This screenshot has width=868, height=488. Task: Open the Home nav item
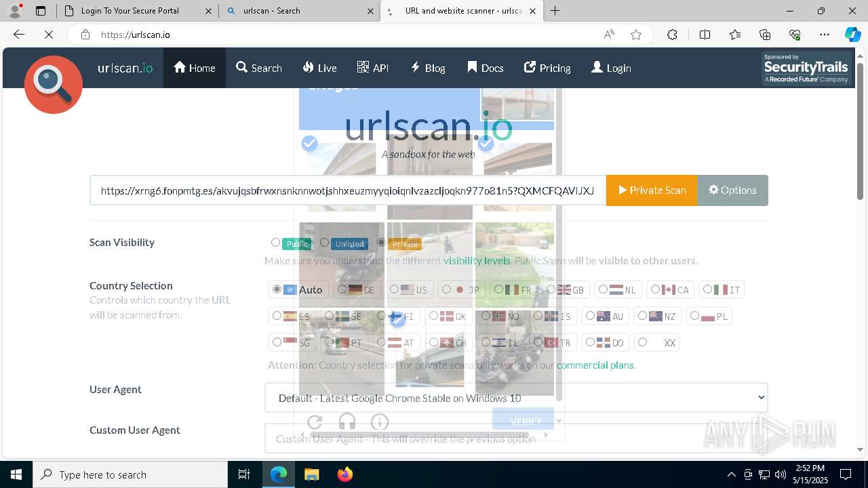195,68
